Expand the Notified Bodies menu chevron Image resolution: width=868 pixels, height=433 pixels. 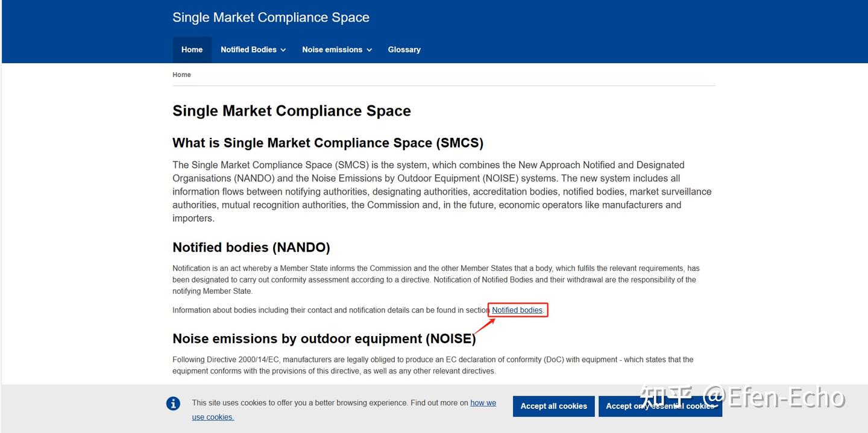283,50
